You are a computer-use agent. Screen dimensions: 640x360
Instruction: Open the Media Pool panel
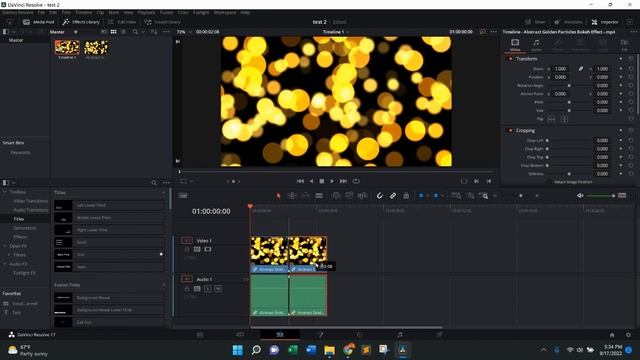tap(39, 22)
